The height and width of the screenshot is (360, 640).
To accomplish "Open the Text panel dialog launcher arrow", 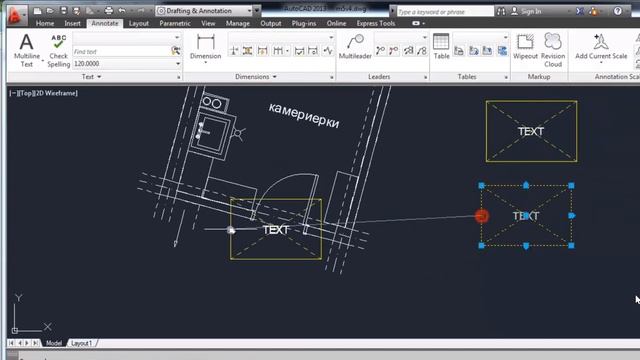I will [x=179, y=77].
